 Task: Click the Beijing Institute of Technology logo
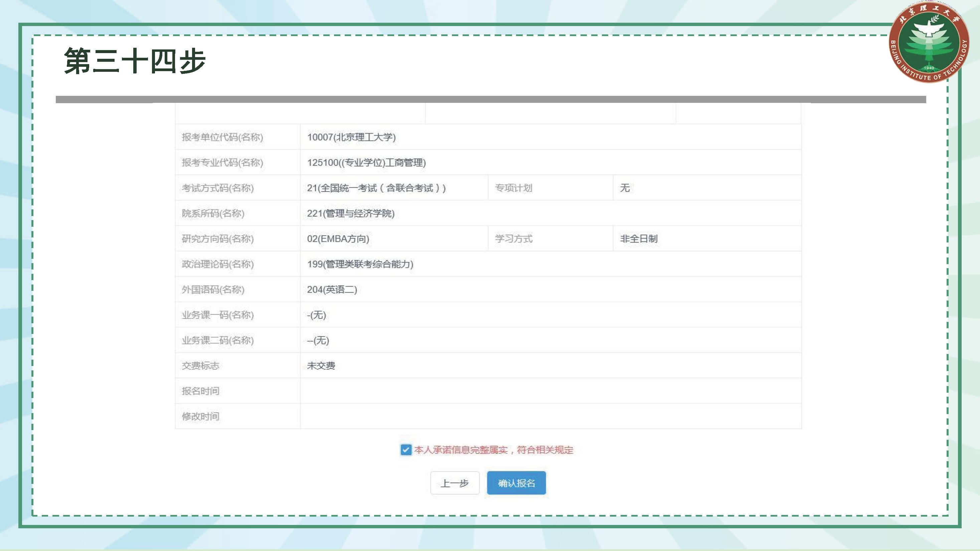[928, 42]
